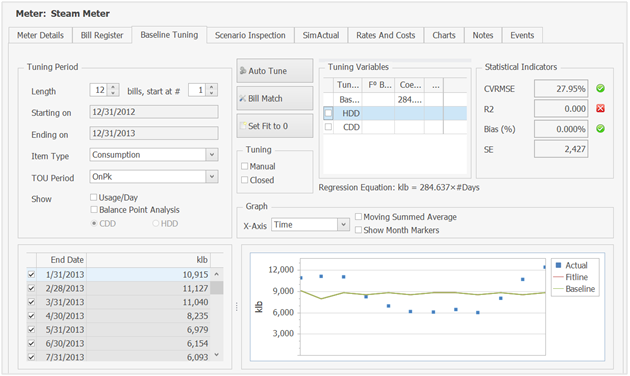630x376 pixels.
Task: Increase the bill Length stepper value
Action: coord(113,87)
